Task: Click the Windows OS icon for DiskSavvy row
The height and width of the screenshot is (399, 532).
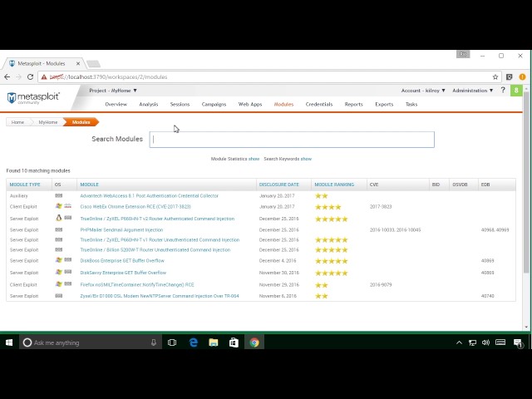Action: pyautogui.click(x=59, y=272)
